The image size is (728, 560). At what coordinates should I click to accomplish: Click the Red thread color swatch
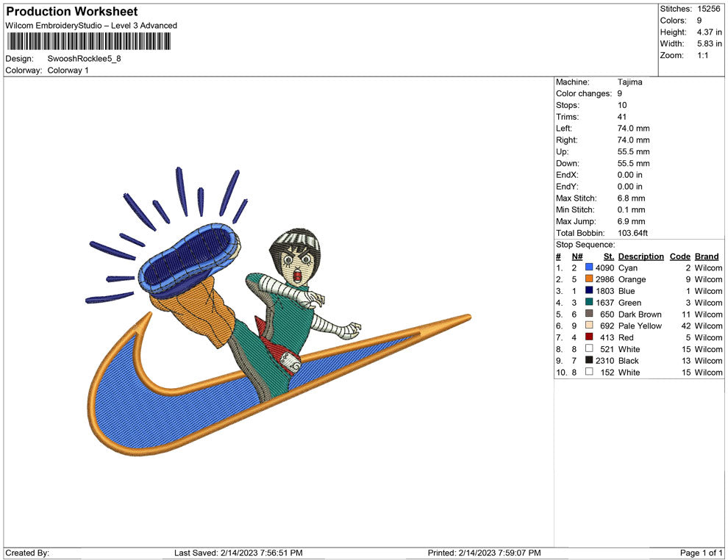coord(589,337)
